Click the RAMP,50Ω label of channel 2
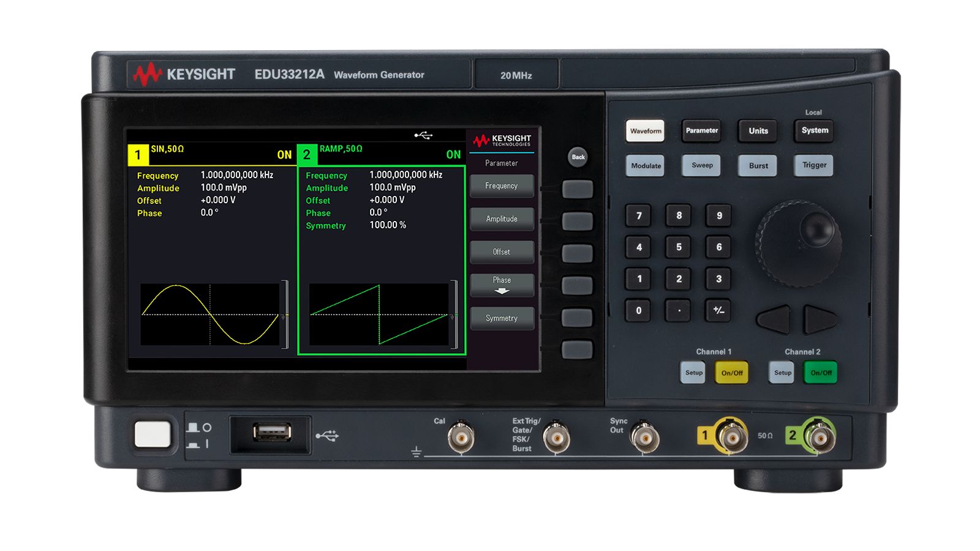The height and width of the screenshot is (551, 980). point(341,149)
